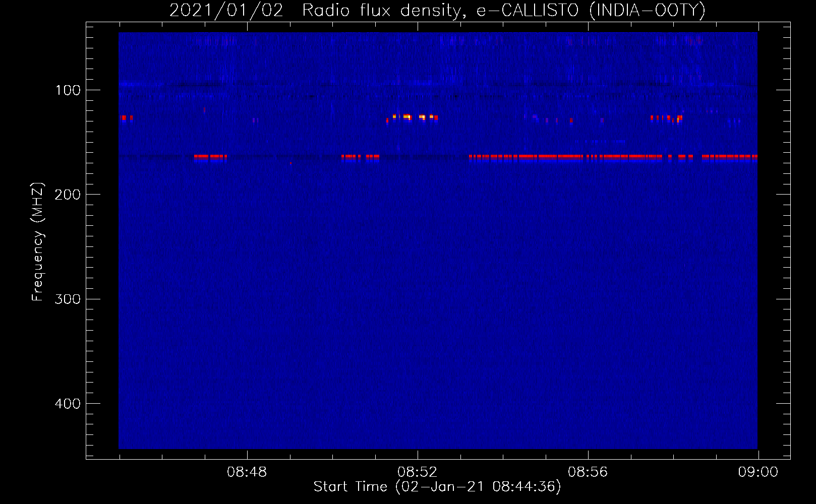Click the 08:48 time tick label
This screenshot has width=816, height=504.
(247, 472)
